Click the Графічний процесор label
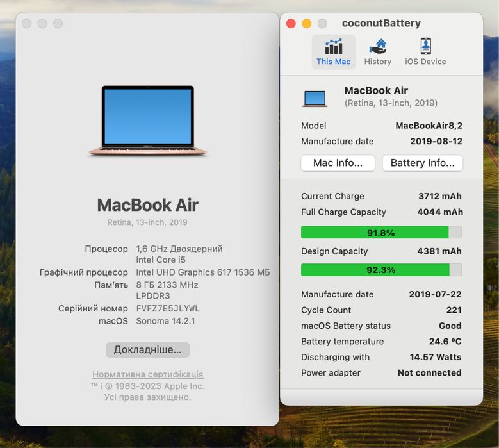Image resolution: width=499 pixels, height=448 pixels. [84, 272]
